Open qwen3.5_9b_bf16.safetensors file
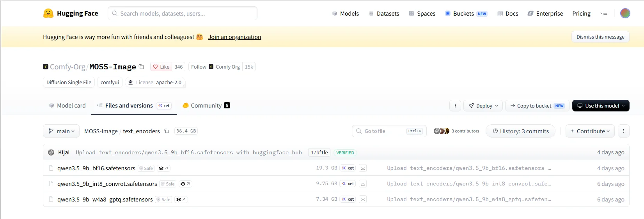The width and height of the screenshot is (644, 219). (x=96, y=168)
